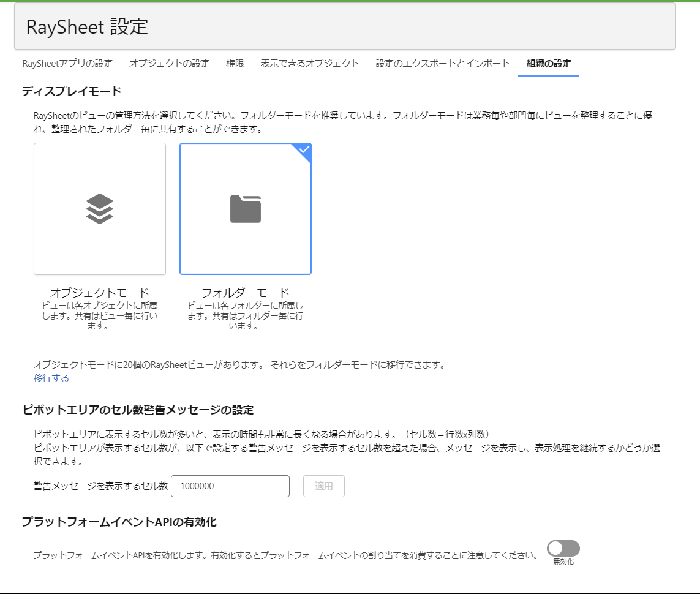
Task: Click the folder mode icon
Action: coord(246,209)
